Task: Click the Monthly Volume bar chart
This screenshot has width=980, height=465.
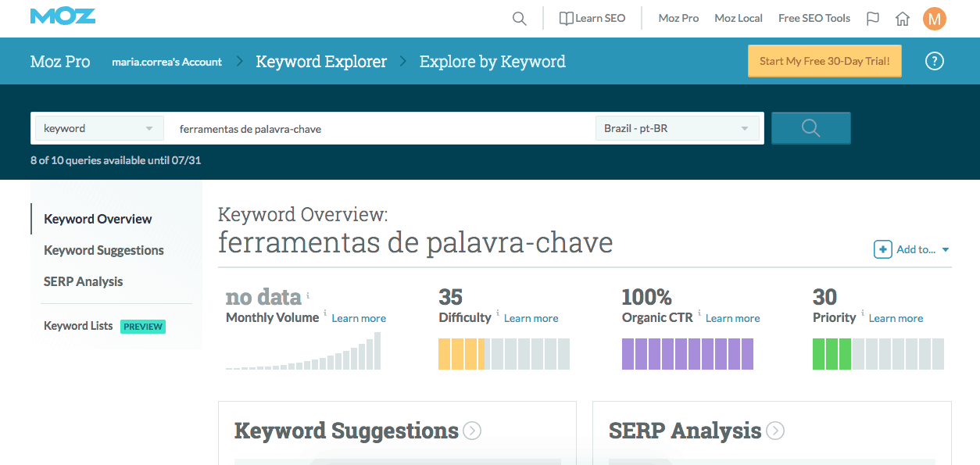Action: pos(303,351)
